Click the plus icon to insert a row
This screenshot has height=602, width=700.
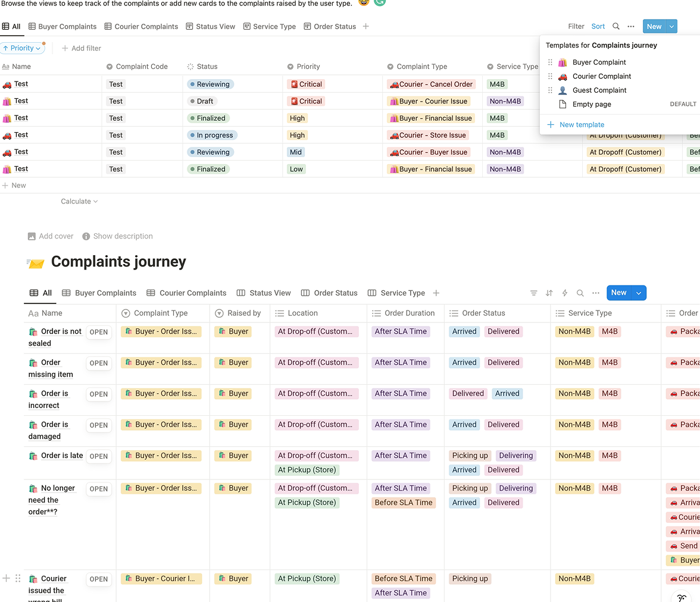point(6,578)
